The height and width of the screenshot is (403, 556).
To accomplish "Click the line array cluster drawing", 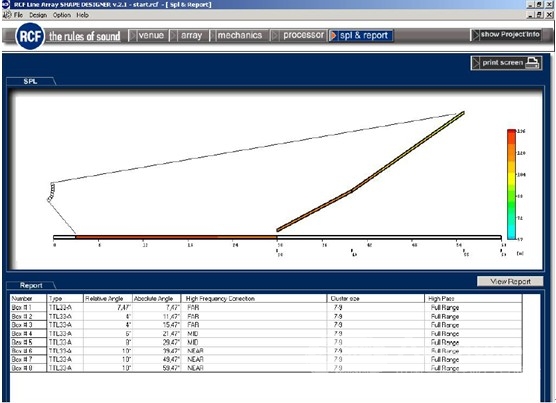I will click(51, 192).
